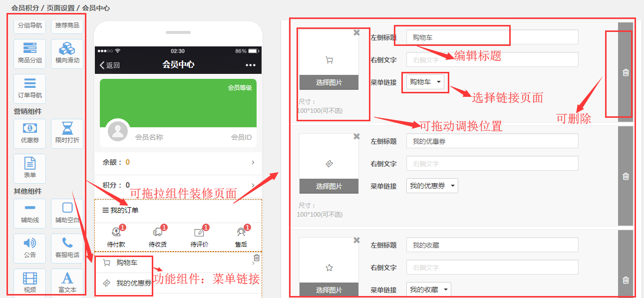
Task: Choose the 优惠券 marketing component
Action: point(29,133)
